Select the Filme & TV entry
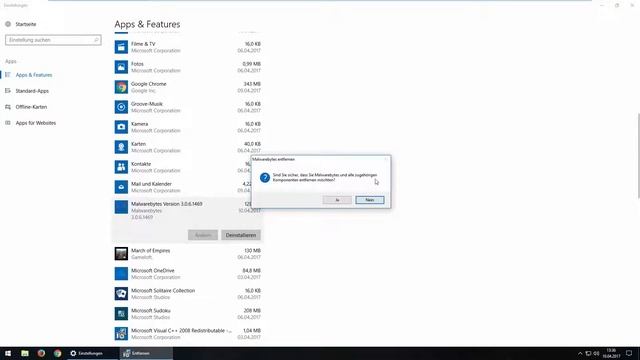 (x=188, y=47)
